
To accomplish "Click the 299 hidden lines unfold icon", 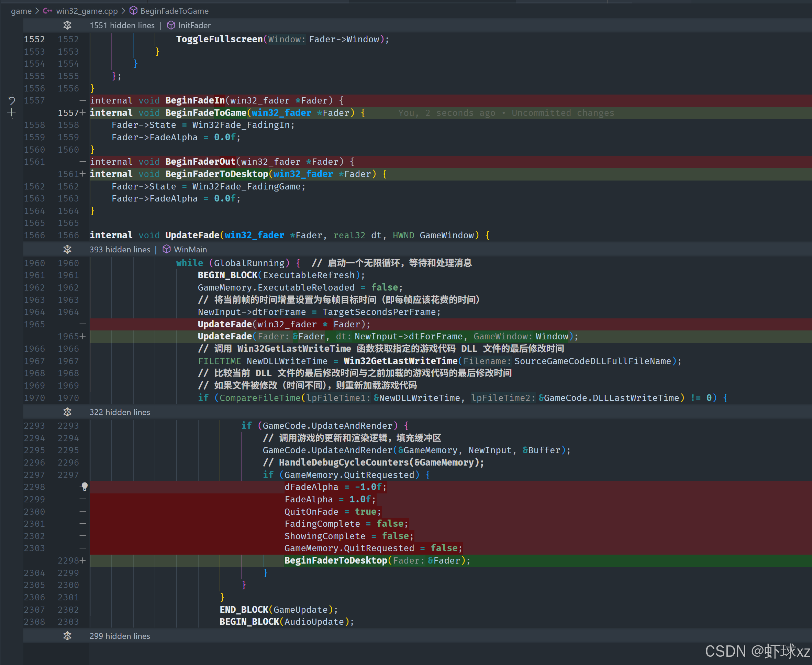I will click(67, 636).
